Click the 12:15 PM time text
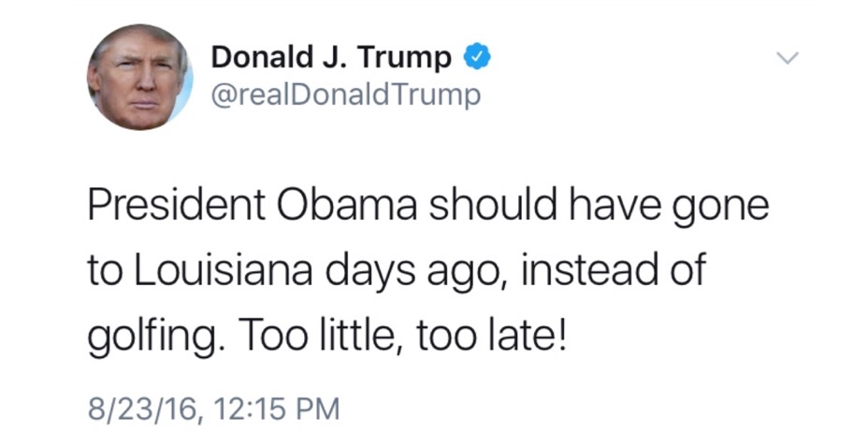 276,409
